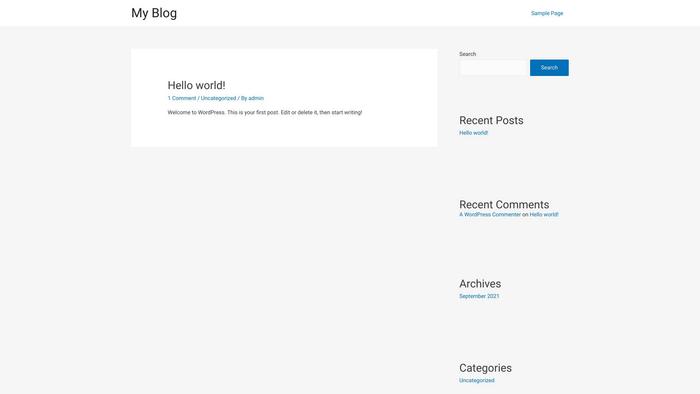Viewport: 700px width, 394px height.
Task: Select the Archives heading
Action: tap(480, 284)
